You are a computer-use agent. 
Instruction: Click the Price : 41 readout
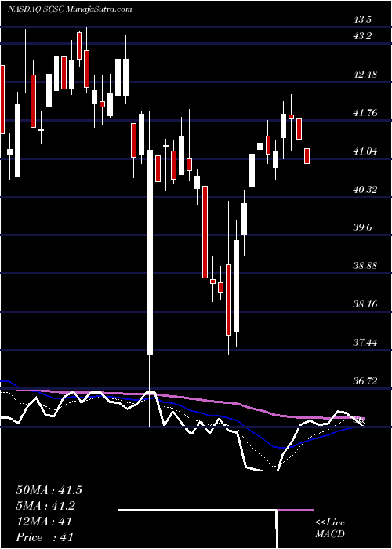tap(44, 537)
